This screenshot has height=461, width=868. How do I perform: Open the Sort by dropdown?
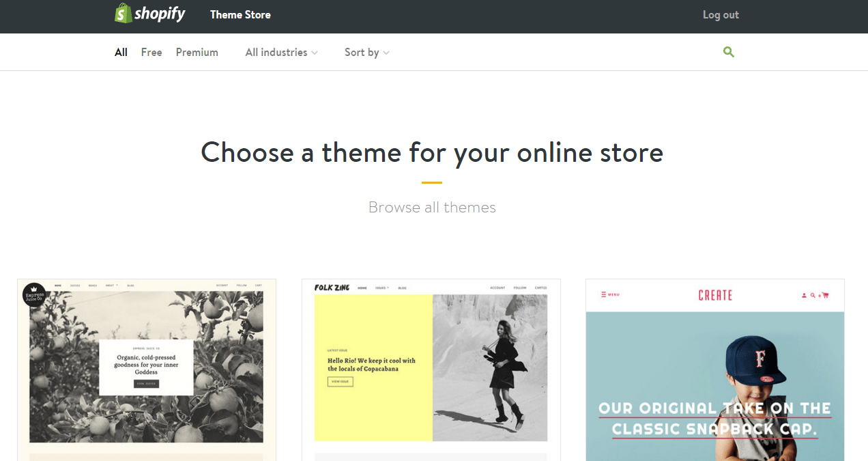pyautogui.click(x=367, y=53)
